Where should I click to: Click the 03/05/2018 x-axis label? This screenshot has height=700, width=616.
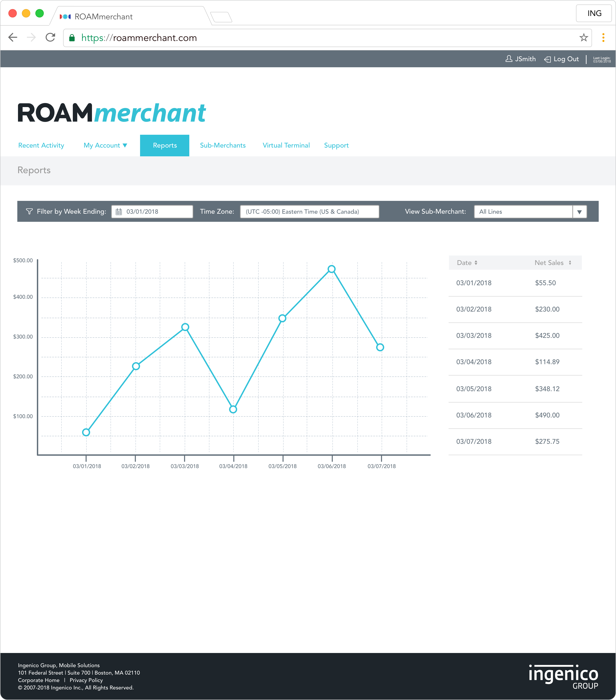pyautogui.click(x=282, y=467)
